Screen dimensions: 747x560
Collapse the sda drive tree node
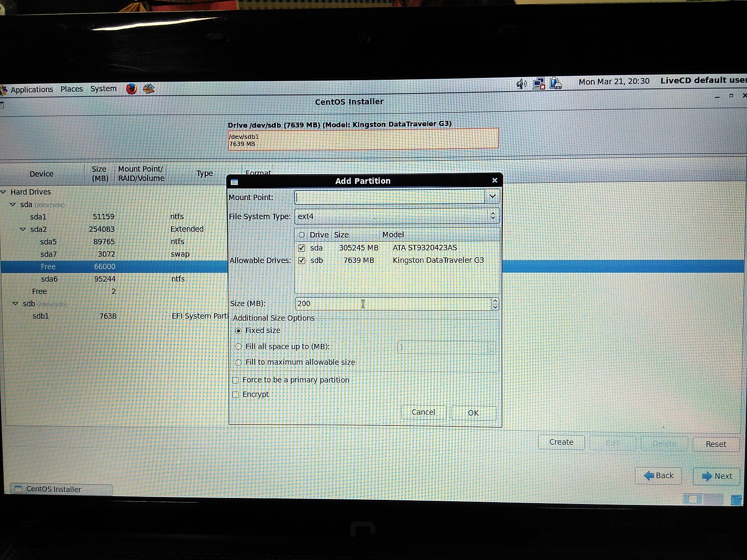click(13, 204)
